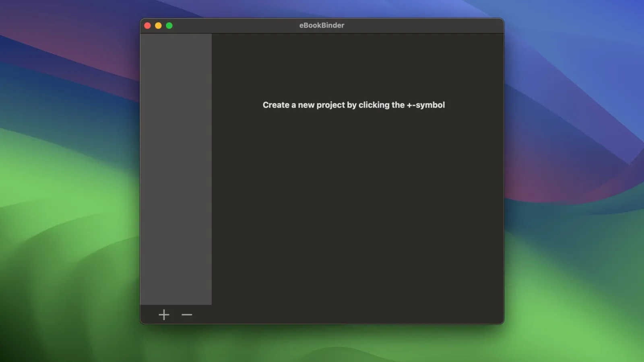
Task: Click the word '+-symbol' in the hint text
Action: (425, 105)
